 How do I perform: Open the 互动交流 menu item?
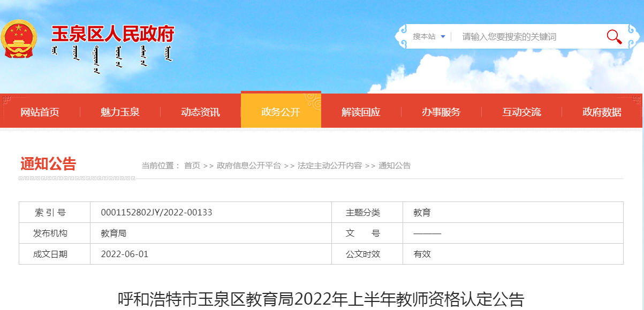pos(521,112)
